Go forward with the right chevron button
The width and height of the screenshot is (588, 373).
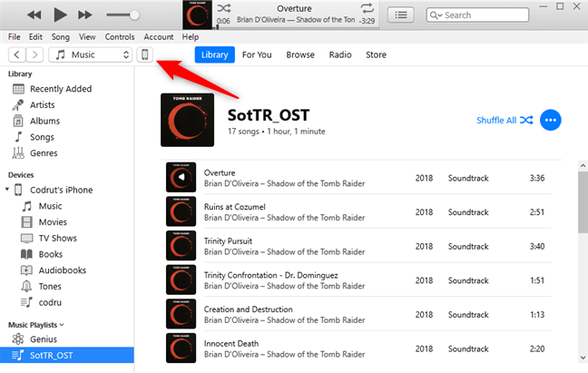pos(34,54)
